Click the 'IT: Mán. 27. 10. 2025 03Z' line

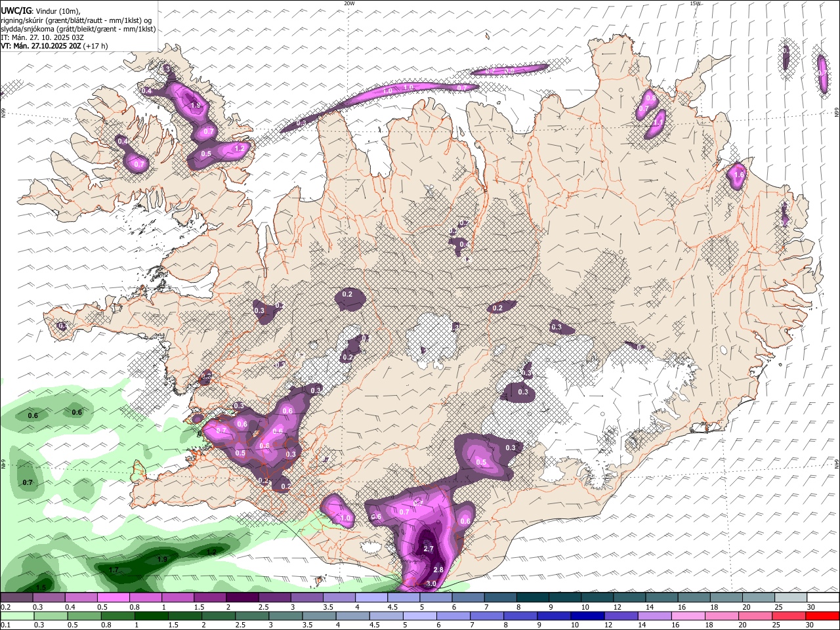[x=42, y=37]
